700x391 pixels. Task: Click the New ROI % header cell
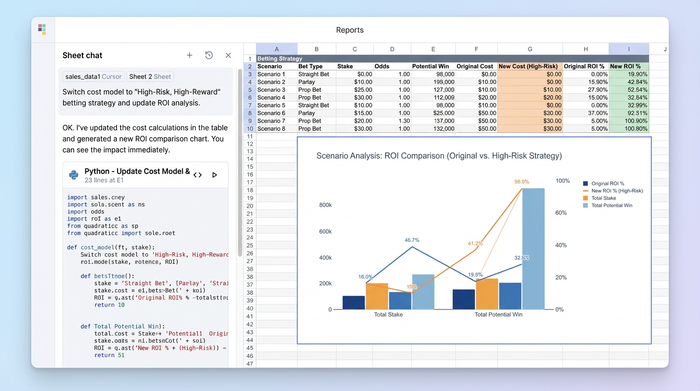629,66
